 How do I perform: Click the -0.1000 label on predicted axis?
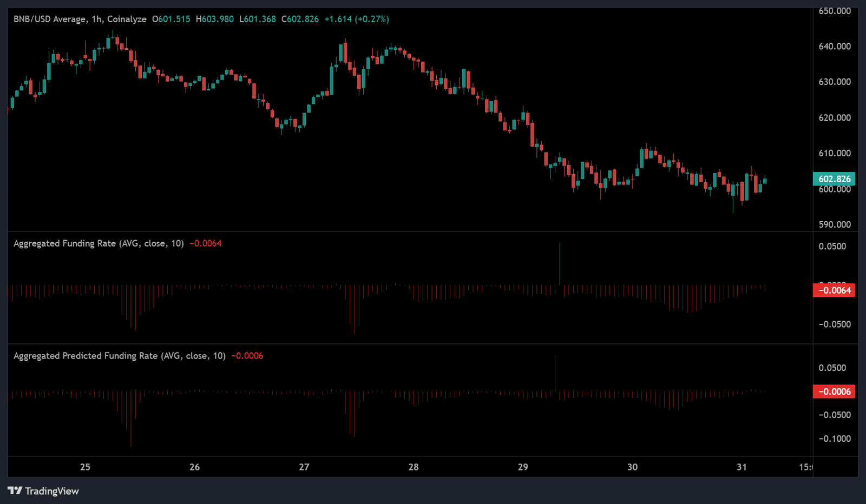pos(835,439)
